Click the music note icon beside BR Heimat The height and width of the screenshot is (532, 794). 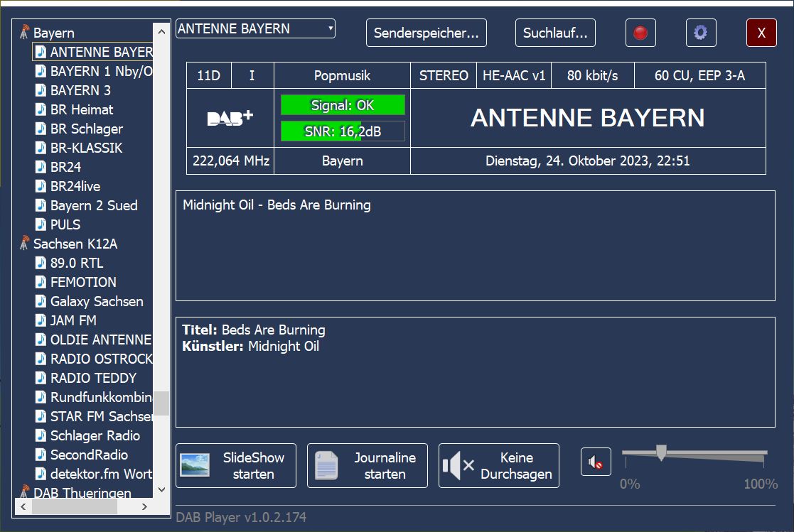(x=41, y=109)
